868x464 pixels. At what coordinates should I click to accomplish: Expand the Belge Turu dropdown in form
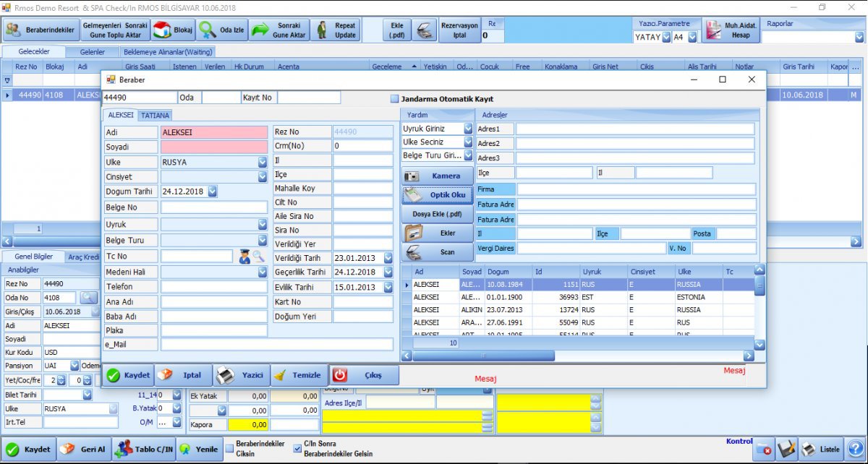(x=263, y=240)
